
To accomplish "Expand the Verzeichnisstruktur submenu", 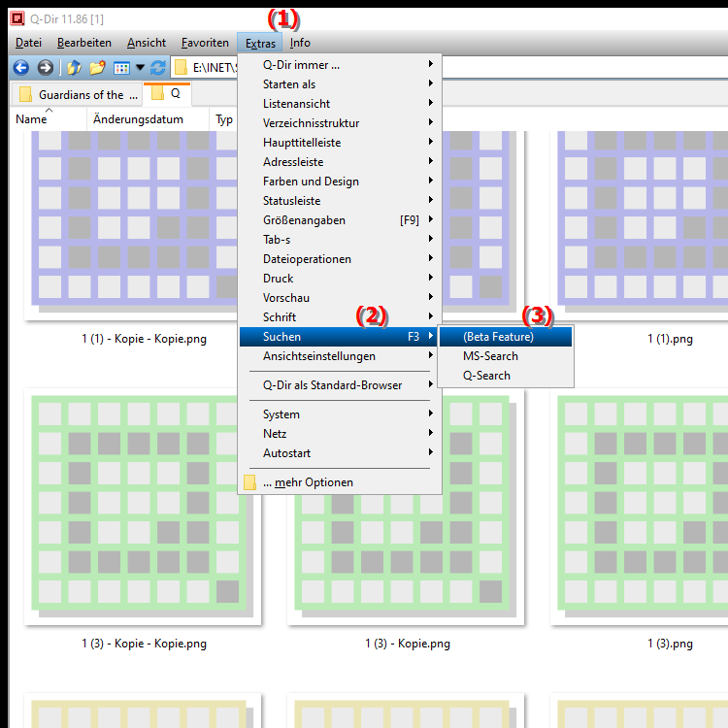I will pos(340,123).
